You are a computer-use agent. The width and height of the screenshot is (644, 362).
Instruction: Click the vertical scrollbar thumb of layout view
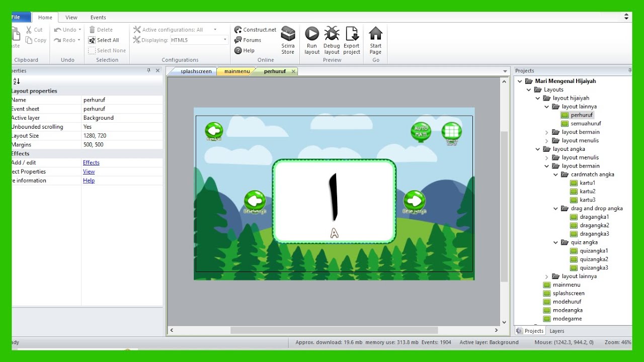(504, 206)
